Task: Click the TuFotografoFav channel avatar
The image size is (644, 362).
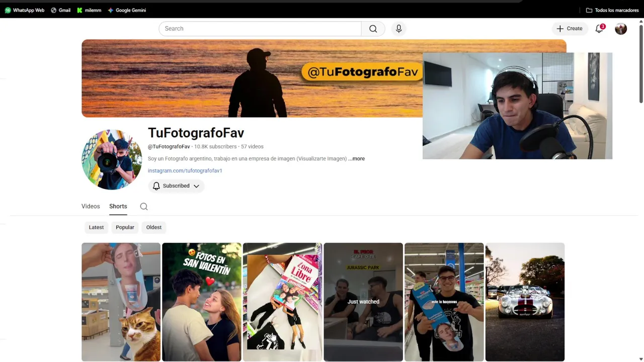Action: [x=112, y=159]
